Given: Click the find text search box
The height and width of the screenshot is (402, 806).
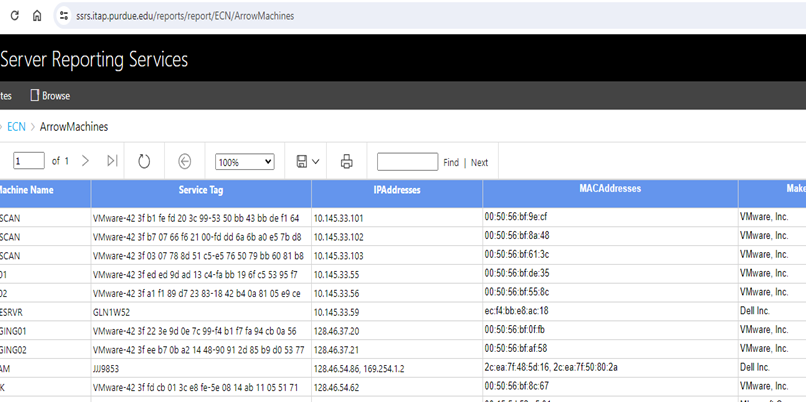Looking at the screenshot, I should click(407, 162).
